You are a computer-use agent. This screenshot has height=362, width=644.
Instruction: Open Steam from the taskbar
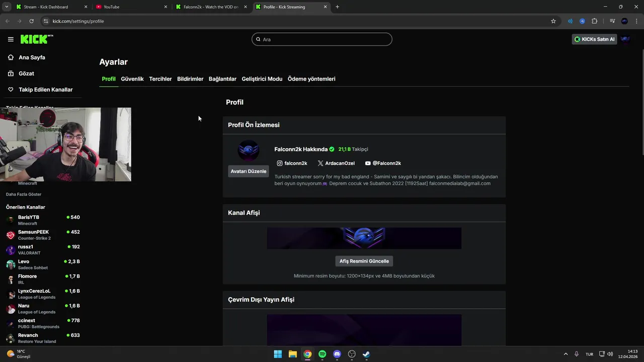point(366,354)
